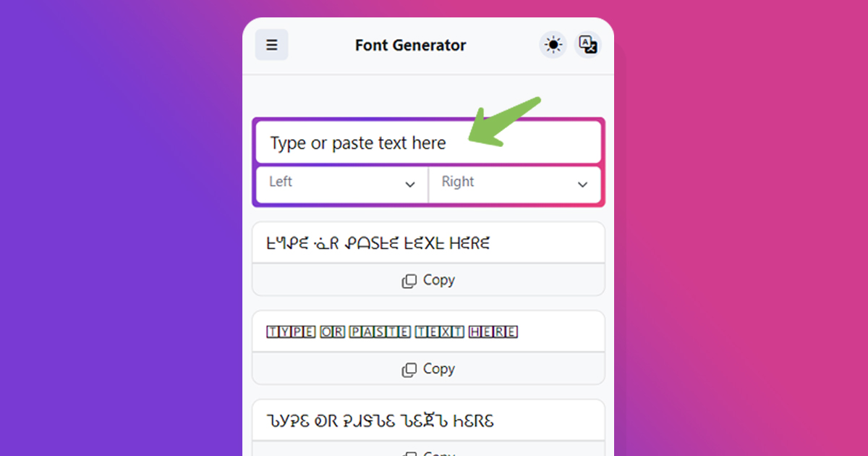This screenshot has height=456, width=868.
Task: Open the Left dropdown menu
Action: 340,185
